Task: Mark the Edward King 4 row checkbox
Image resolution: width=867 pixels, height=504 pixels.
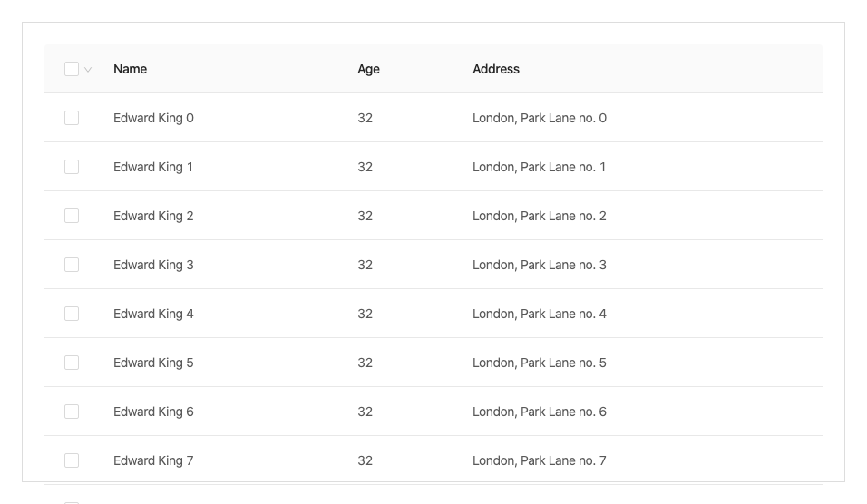Action: coord(72,314)
